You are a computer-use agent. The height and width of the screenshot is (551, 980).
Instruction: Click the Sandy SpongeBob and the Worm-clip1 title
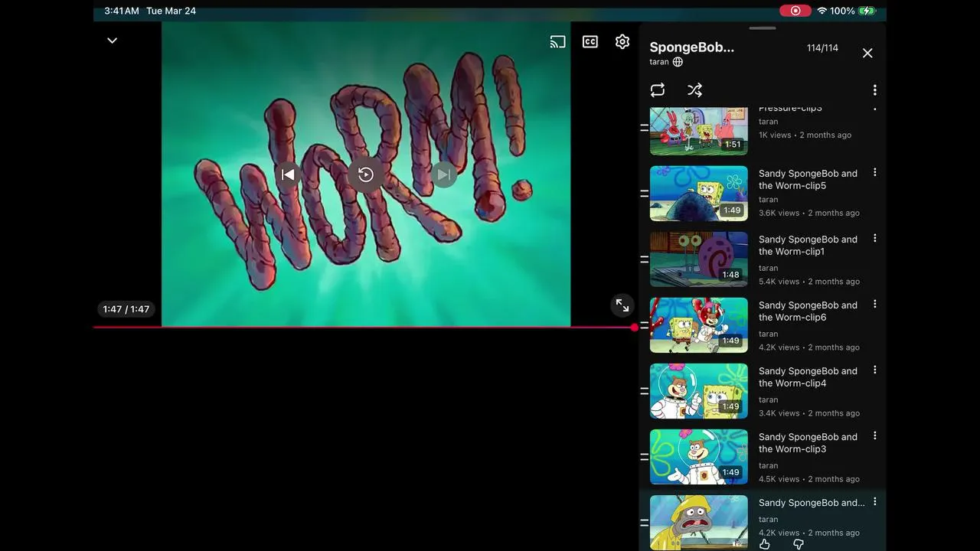808,246
